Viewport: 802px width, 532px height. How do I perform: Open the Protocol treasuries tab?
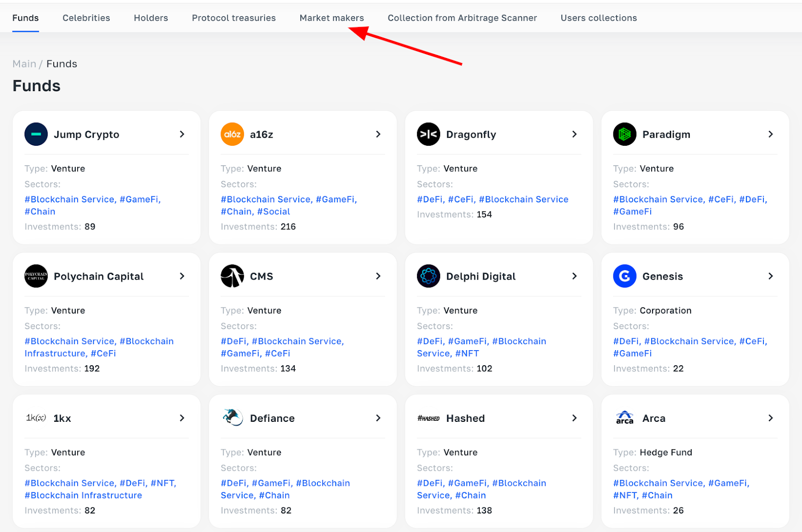click(234, 18)
